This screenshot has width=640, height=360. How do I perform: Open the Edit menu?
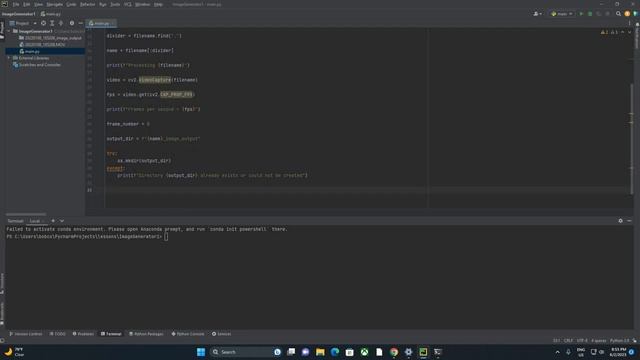click(x=27, y=4)
